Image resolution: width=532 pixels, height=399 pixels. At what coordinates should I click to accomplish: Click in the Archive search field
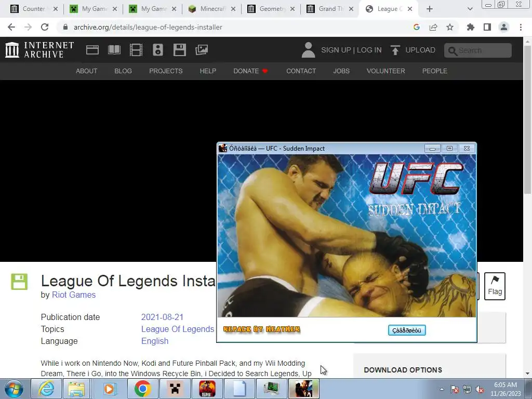478,50
